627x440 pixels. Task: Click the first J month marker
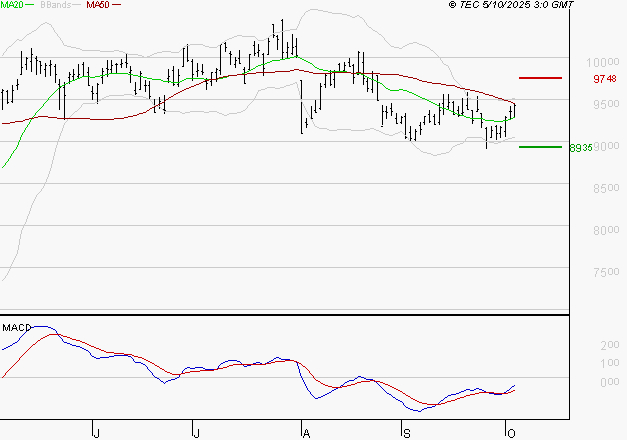[96, 433]
